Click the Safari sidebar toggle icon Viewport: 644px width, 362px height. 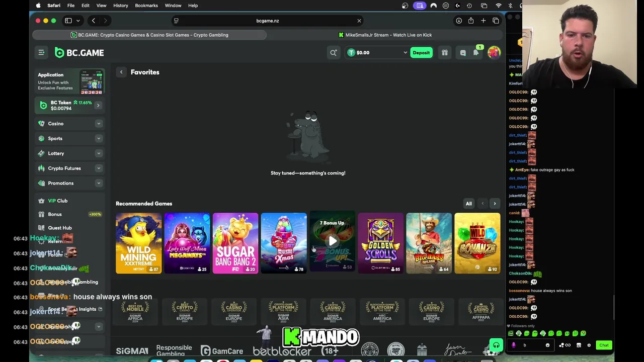[x=68, y=21]
